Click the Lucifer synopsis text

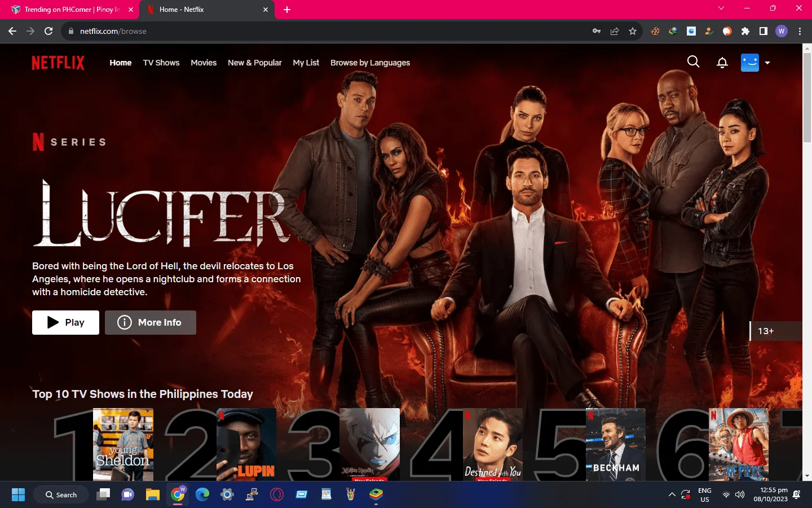click(x=166, y=279)
